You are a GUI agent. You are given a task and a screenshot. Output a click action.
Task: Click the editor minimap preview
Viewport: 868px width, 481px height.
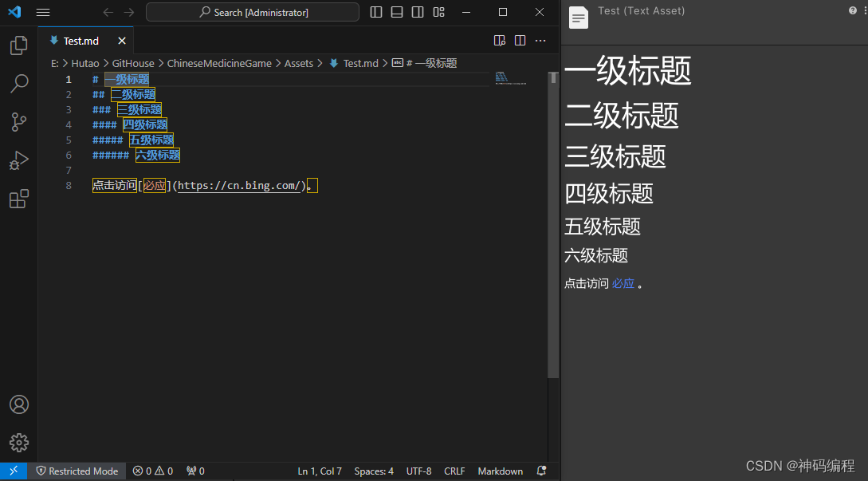pyautogui.click(x=510, y=79)
